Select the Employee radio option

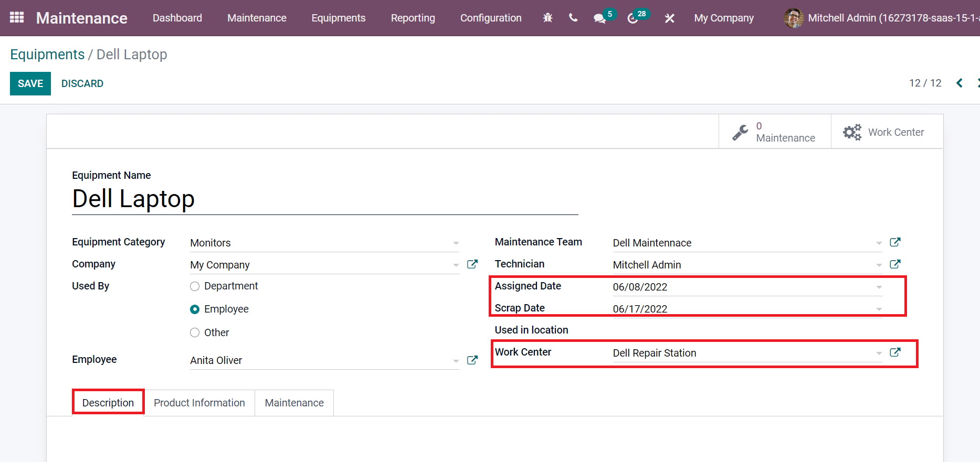pyautogui.click(x=195, y=309)
